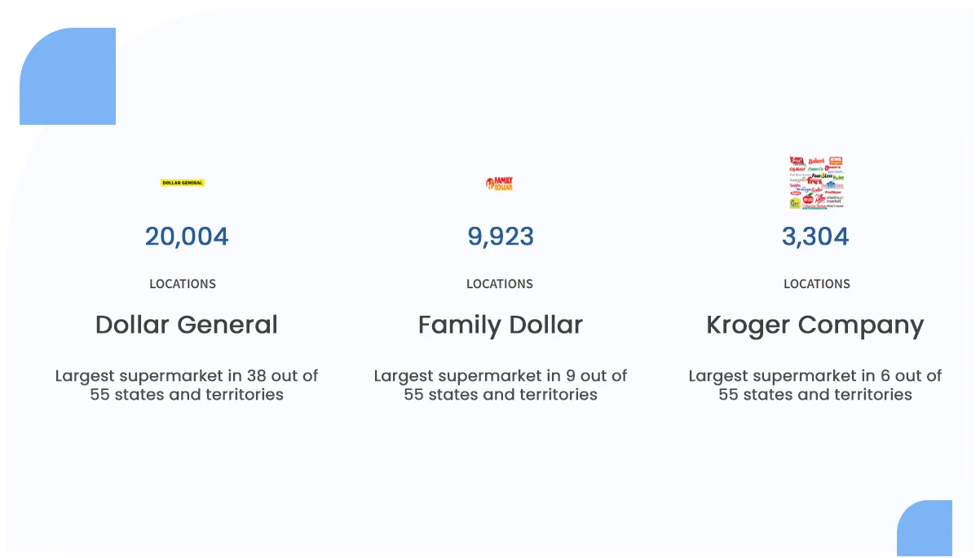Click the Dollar General heading

click(187, 325)
